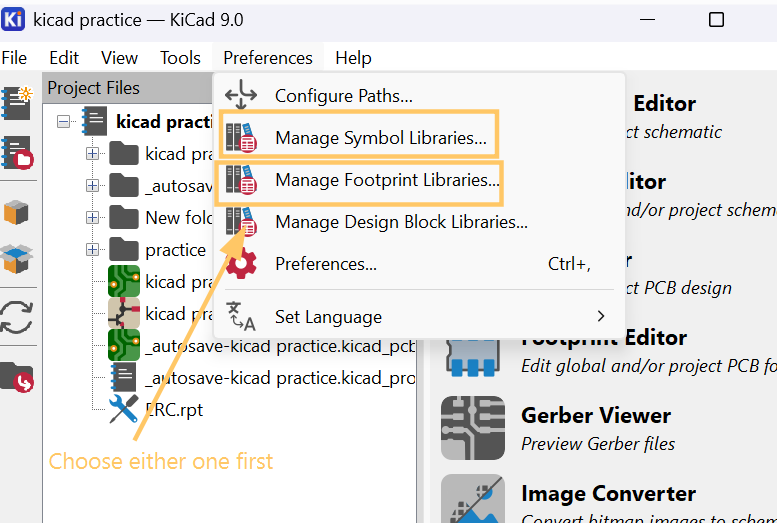This screenshot has width=777, height=523.
Task: Click the Manage Design Block Libraries icon
Action: [241, 221]
